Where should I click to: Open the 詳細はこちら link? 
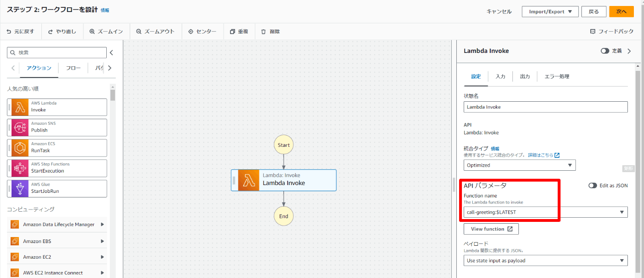540,155
